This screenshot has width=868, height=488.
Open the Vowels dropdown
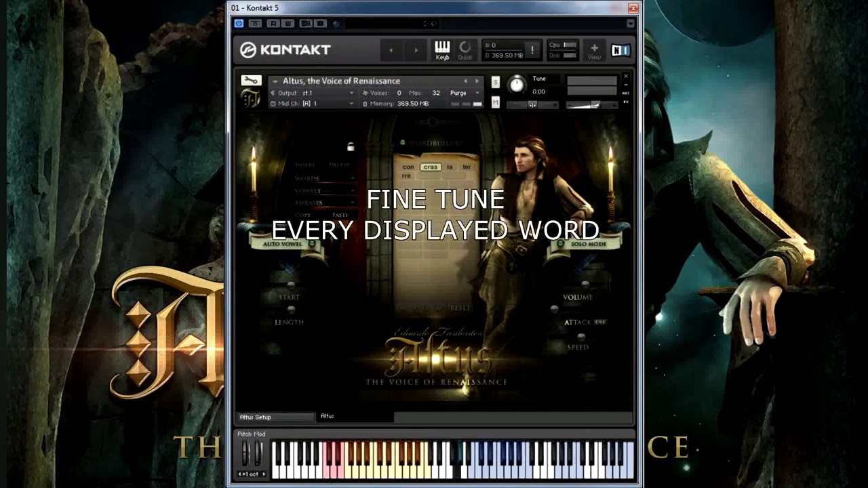[324, 190]
